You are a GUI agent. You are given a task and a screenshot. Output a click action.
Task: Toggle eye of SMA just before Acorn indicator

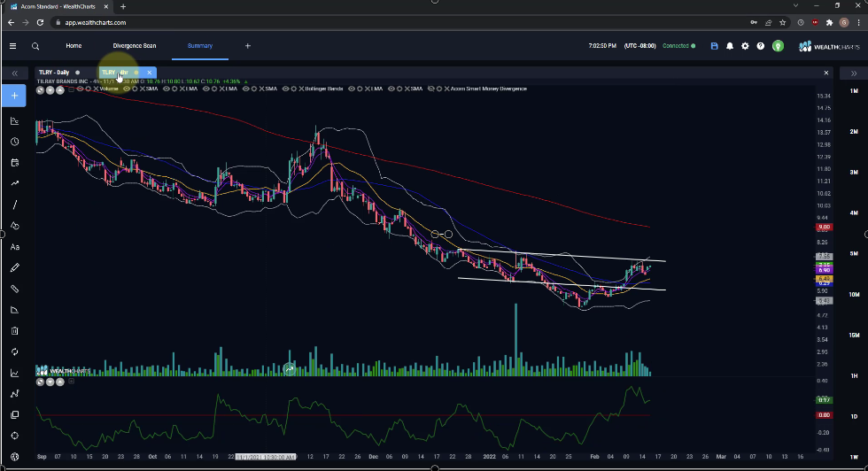tap(391, 89)
